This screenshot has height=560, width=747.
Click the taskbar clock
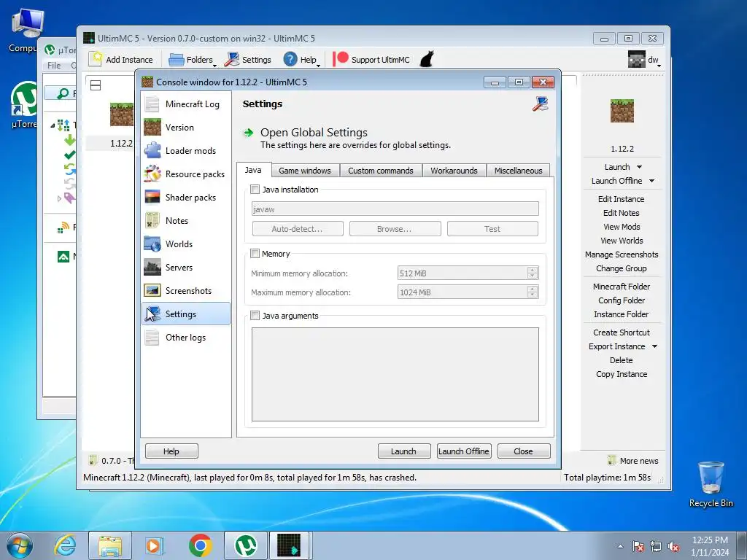tap(710, 546)
